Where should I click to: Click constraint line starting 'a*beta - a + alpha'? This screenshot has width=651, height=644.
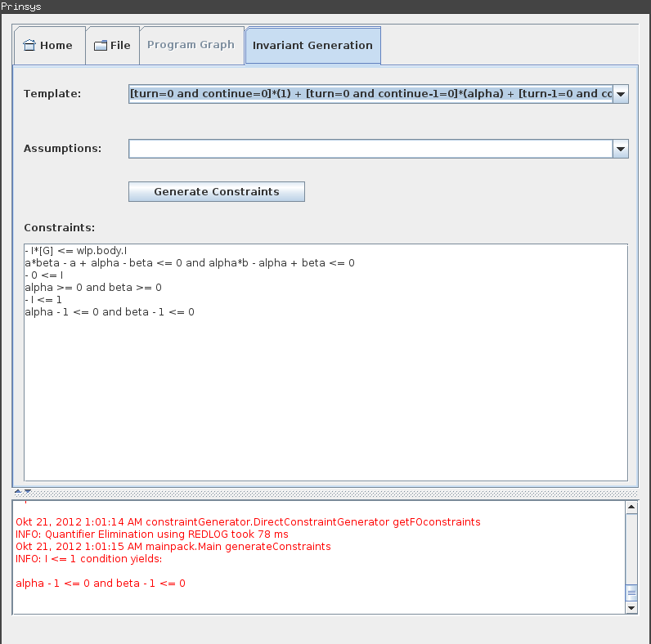tap(190, 263)
